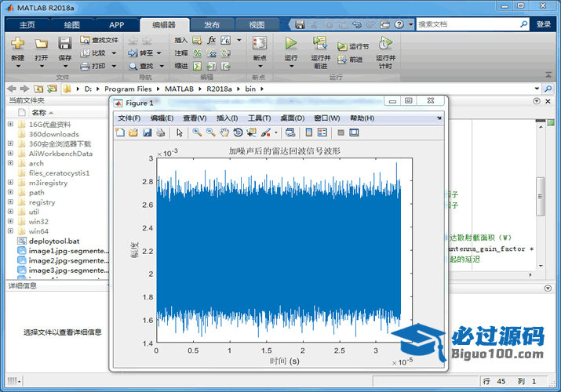Open the 插入(I) menu in Figure 1
Screen dimensions: 561x392
[x=227, y=118]
